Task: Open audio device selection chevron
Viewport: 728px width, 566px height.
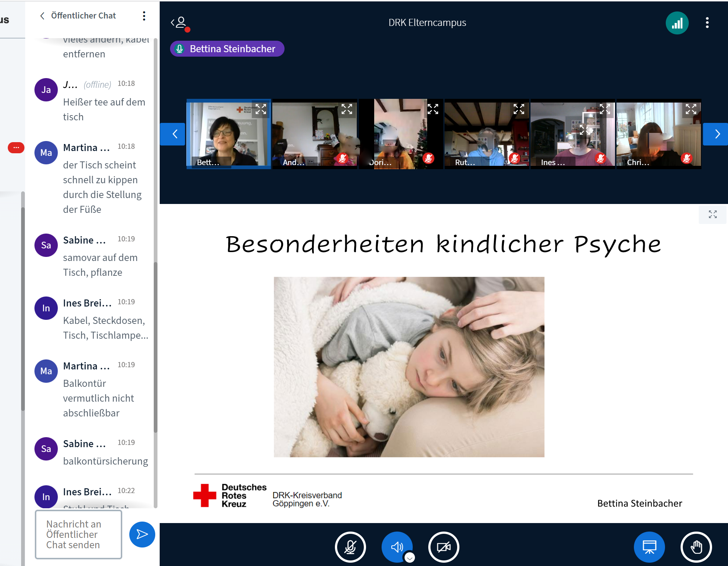Action: pos(409,557)
